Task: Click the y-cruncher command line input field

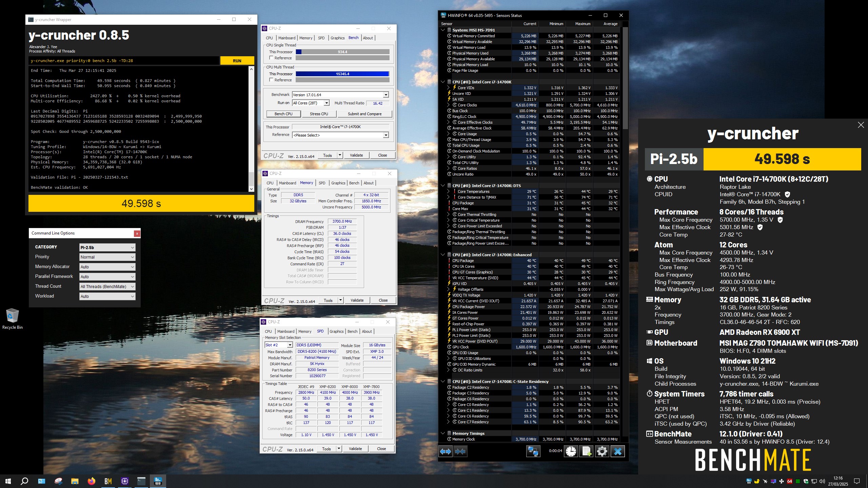Action: pyautogui.click(x=124, y=61)
